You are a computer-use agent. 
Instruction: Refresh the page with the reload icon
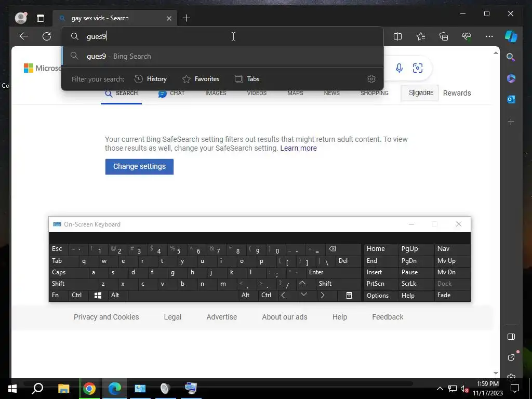coord(47,36)
